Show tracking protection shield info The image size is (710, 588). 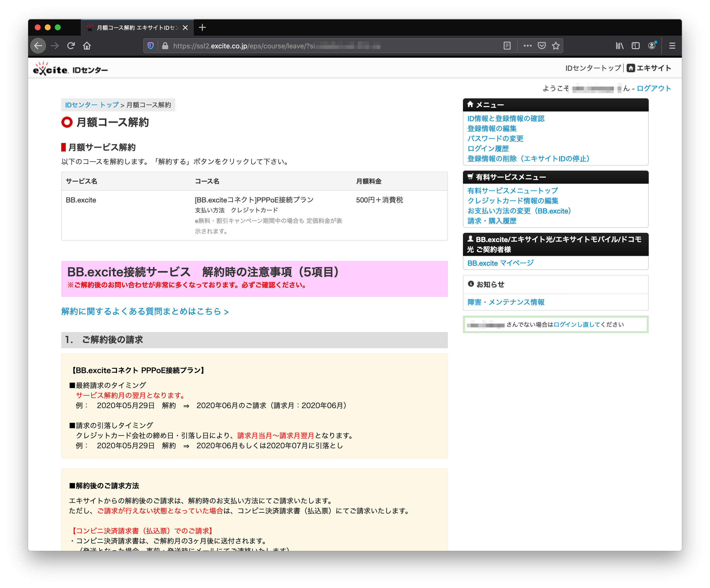(x=151, y=46)
